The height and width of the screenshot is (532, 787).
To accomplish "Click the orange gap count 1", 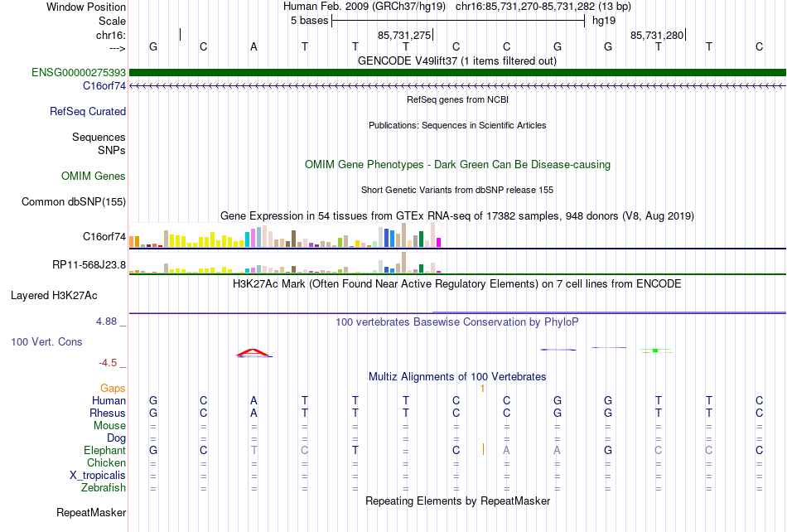I will pyautogui.click(x=482, y=389).
